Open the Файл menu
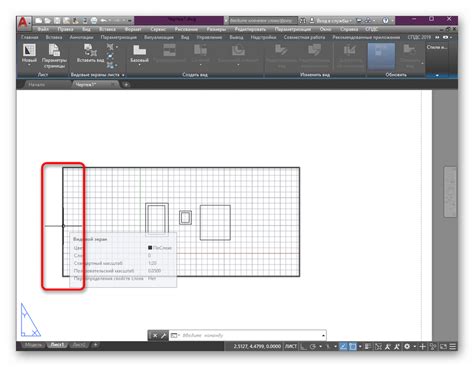This screenshot has width=474, height=367. coord(43,29)
